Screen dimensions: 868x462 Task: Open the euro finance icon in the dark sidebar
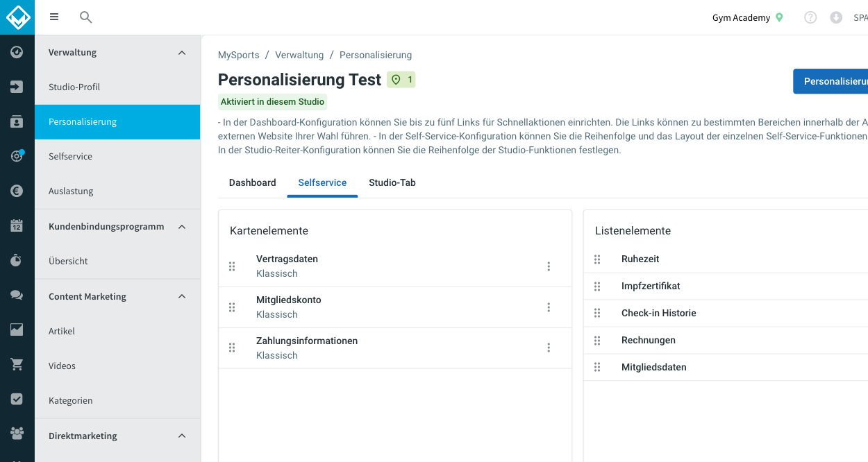pos(17,191)
